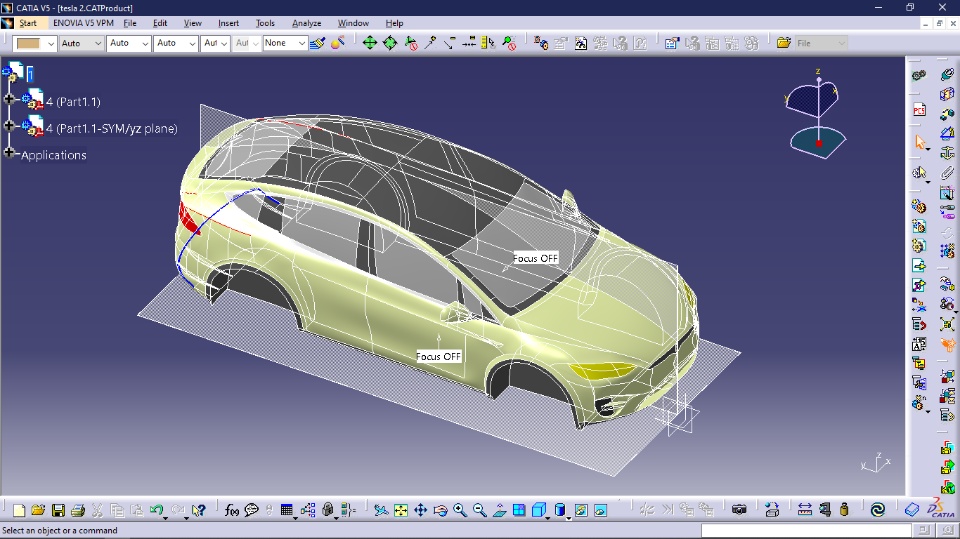
Task: Open the ENOVIA V5 VPM menu
Action: coord(83,23)
